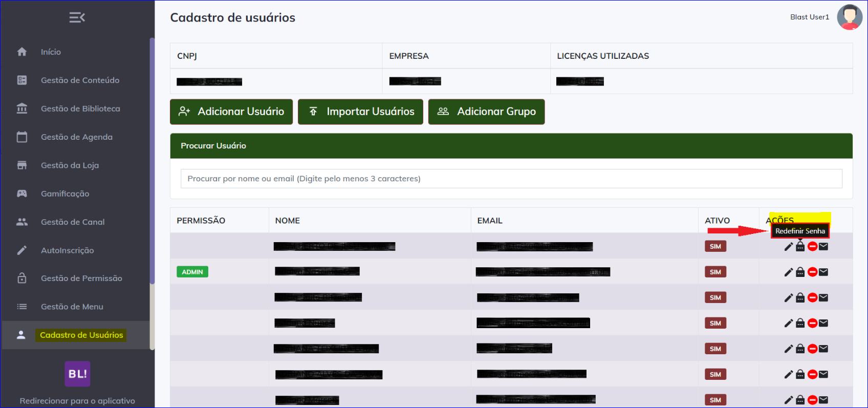Send email via ADMIN row envelope icon
The width and height of the screenshot is (868, 408).
tap(823, 272)
